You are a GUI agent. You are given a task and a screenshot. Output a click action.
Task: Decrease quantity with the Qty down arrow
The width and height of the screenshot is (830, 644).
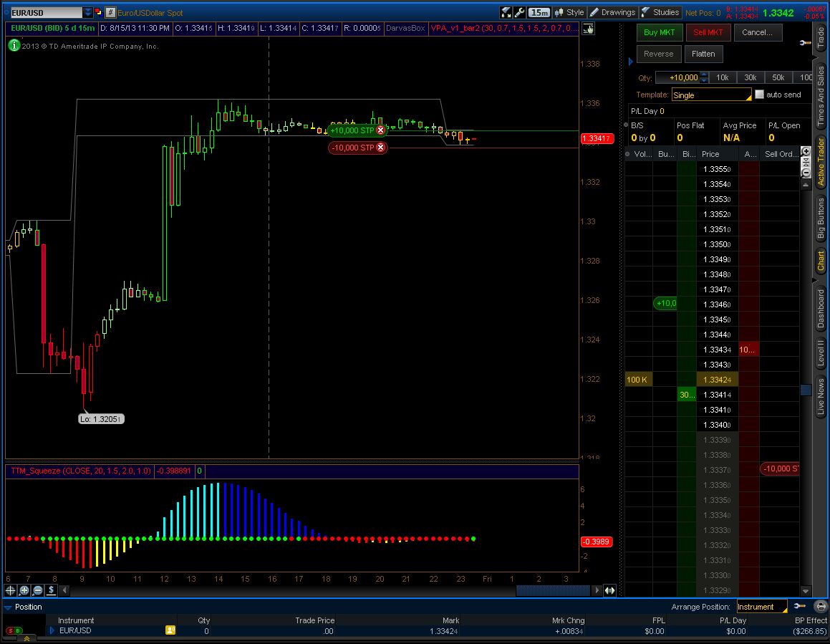pos(704,81)
